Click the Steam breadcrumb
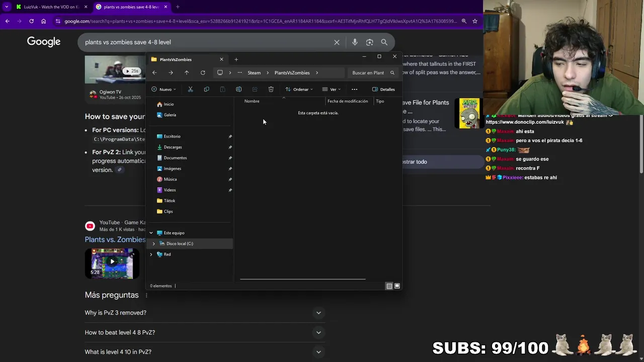The width and height of the screenshot is (644, 362). pyautogui.click(x=254, y=73)
